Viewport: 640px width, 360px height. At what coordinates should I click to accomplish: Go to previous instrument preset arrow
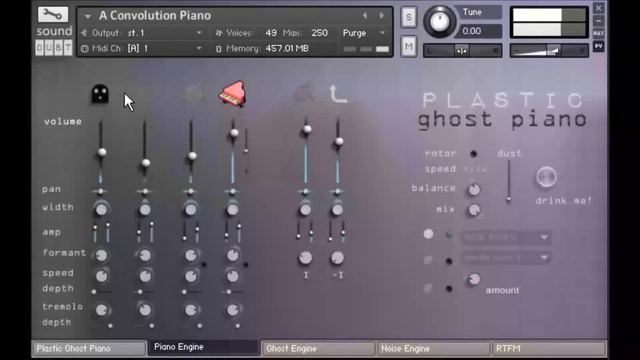365,16
